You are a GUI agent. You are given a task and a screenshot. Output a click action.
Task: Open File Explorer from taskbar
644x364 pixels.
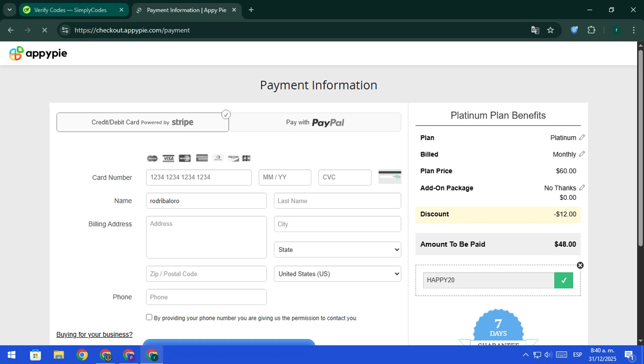(x=59, y=355)
